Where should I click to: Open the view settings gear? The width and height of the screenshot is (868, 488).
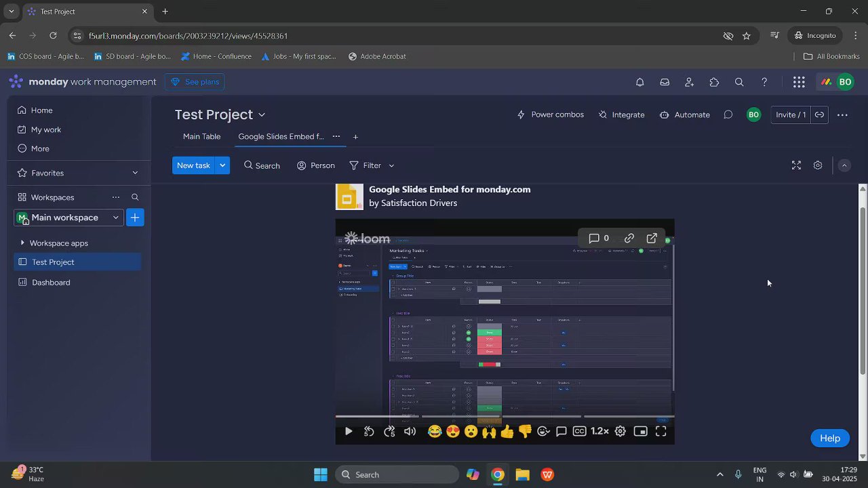click(x=818, y=165)
